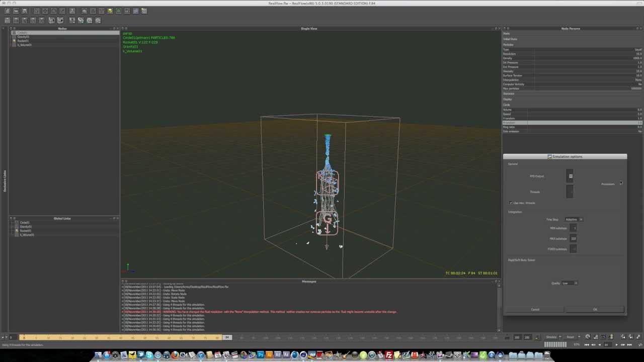Expand the Statistics section

pyautogui.click(x=509, y=94)
